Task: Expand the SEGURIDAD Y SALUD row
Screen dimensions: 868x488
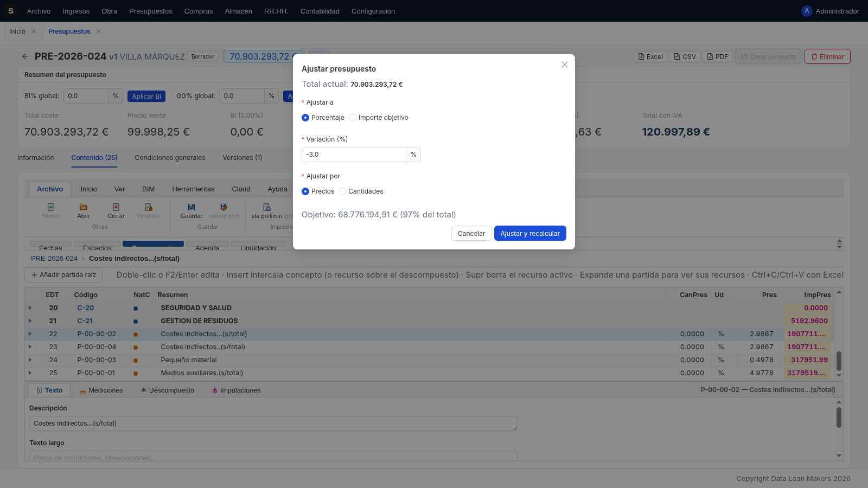Action: pos(30,308)
